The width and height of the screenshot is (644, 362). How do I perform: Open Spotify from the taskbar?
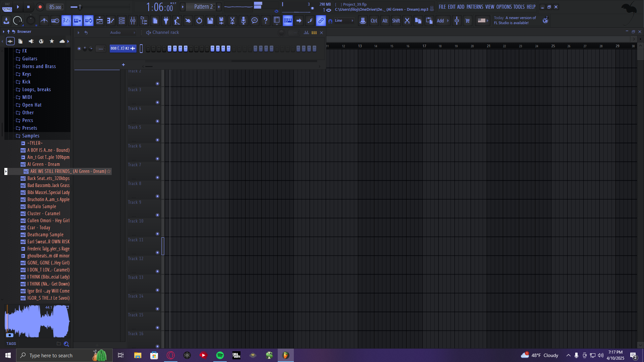(x=220, y=355)
